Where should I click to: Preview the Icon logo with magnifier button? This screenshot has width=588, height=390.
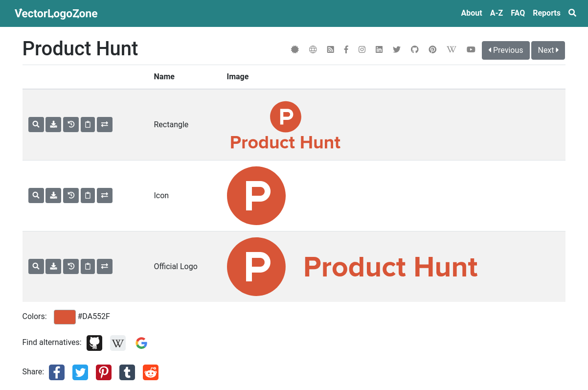[36, 196]
